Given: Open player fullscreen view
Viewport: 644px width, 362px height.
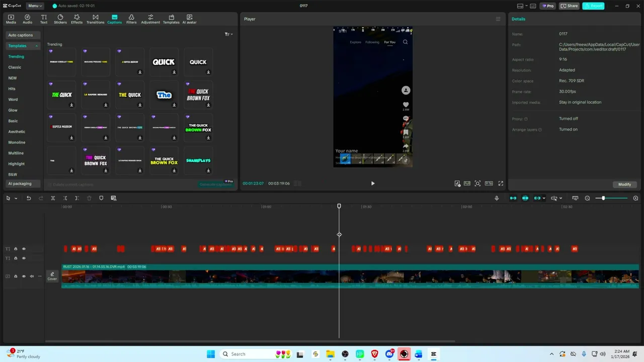Looking at the screenshot, I should (501, 184).
